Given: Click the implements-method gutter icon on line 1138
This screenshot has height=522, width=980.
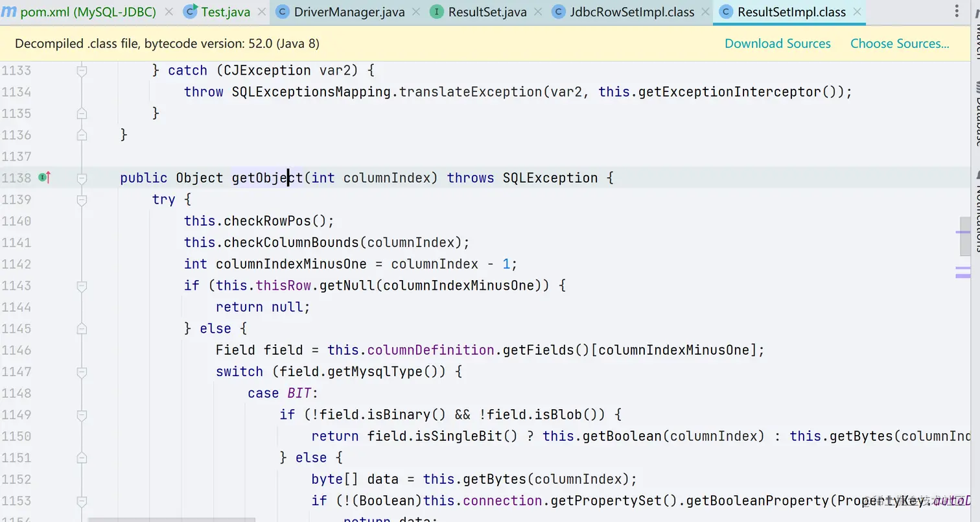Looking at the screenshot, I should 45,177.
